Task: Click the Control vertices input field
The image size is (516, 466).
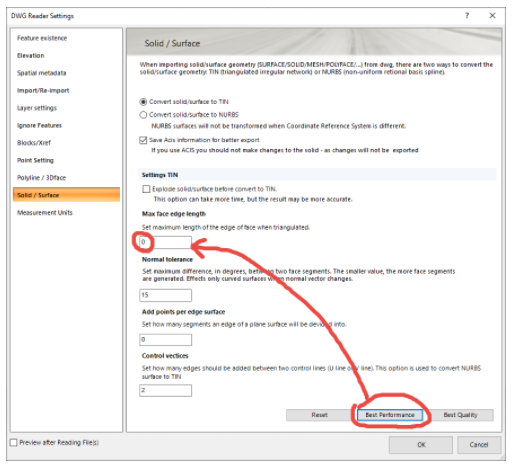Action: point(166,390)
